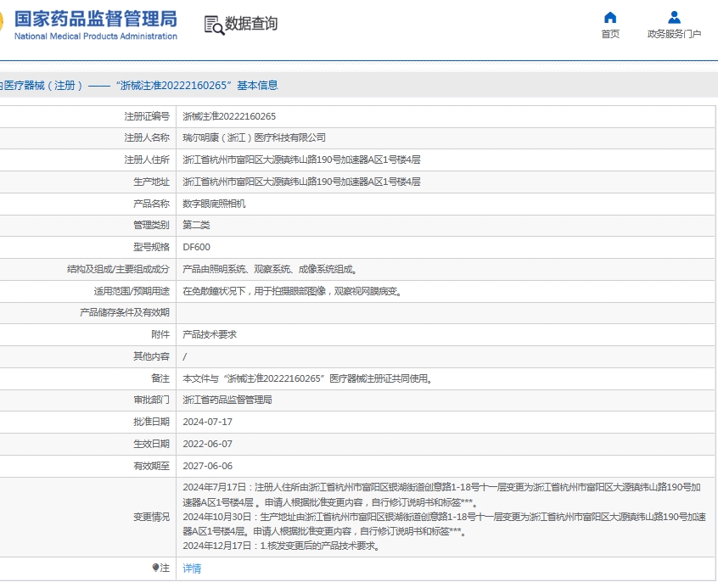
Task: Click registrant name 瑞尔明康（浙江）医疗科技有限公司
Action: [x=254, y=137]
